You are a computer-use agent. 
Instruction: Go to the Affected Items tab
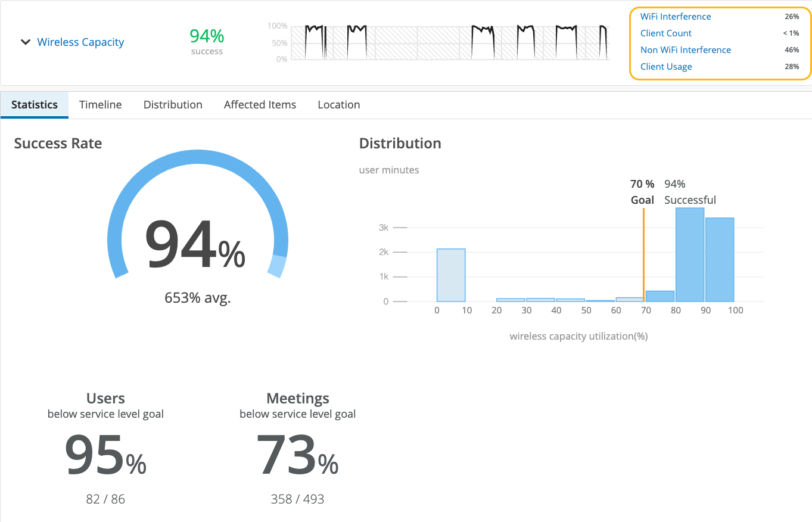260,105
